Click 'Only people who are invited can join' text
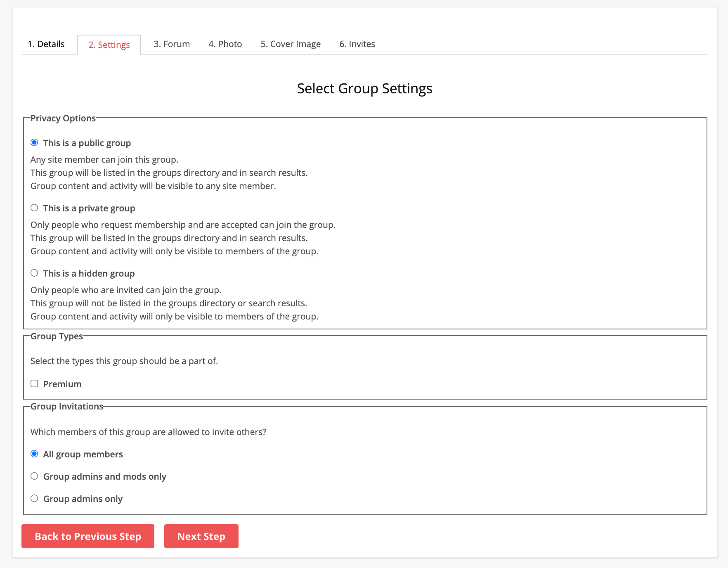 (126, 290)
